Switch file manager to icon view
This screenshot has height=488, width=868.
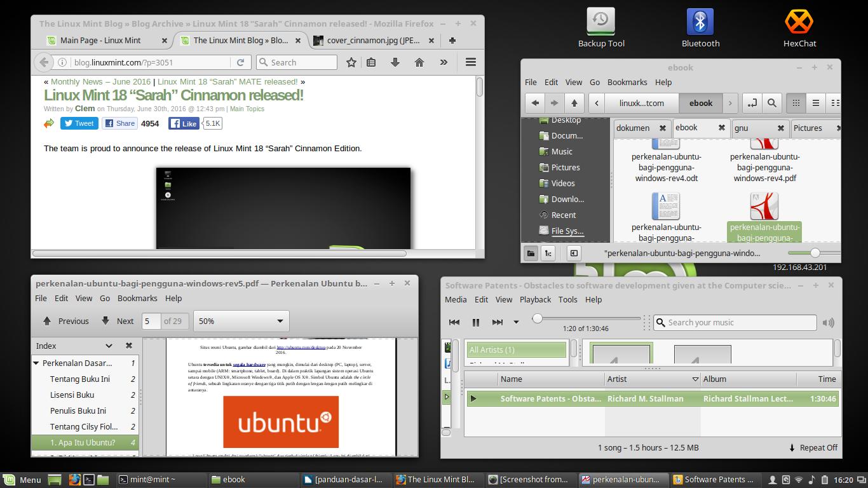[x=796, y=103]
